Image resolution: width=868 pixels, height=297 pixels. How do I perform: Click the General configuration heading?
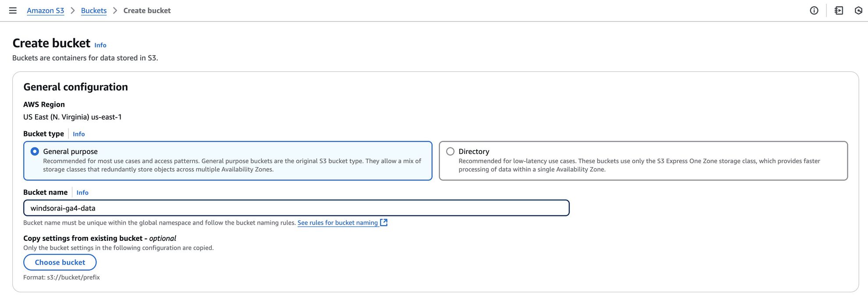click(x=75, y=87)
